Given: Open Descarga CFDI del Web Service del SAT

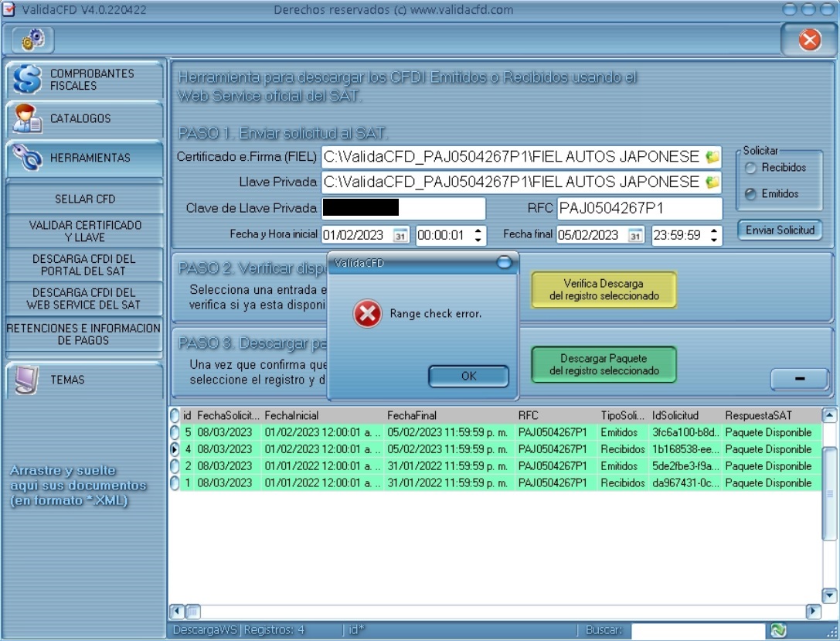Looking at the screenshot, I should [85, 298].
